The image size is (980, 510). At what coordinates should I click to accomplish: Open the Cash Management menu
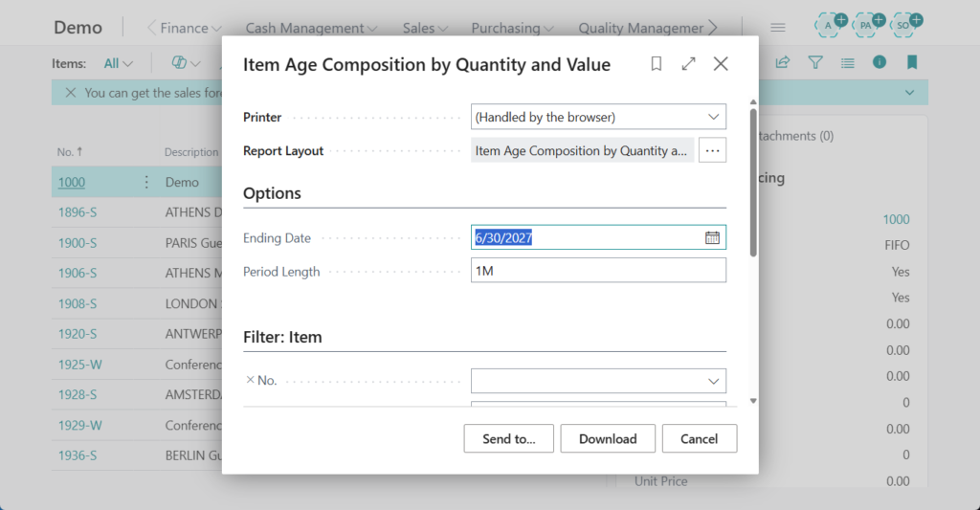click(311, 28)
